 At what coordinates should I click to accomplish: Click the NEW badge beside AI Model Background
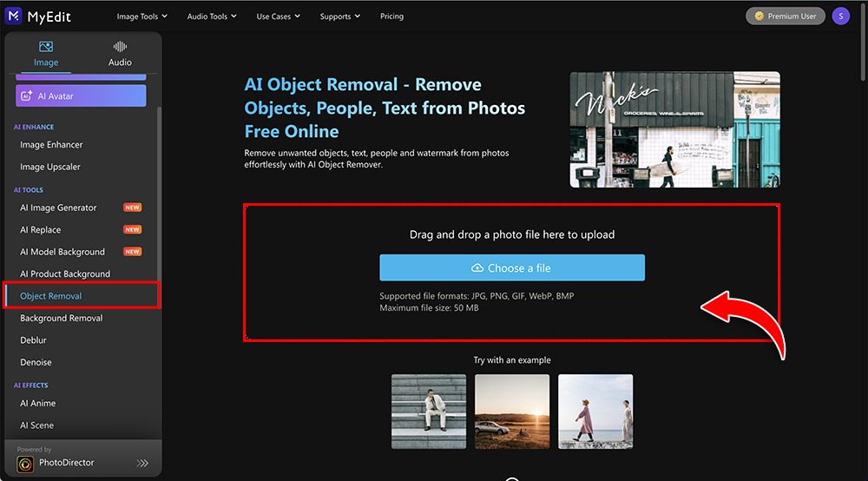click(132, 252)
